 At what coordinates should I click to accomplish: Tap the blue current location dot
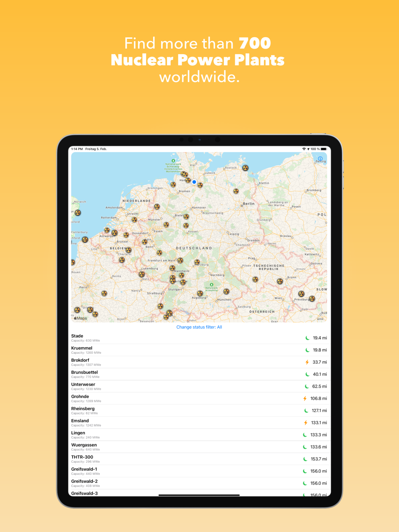(x=194, y=182)
